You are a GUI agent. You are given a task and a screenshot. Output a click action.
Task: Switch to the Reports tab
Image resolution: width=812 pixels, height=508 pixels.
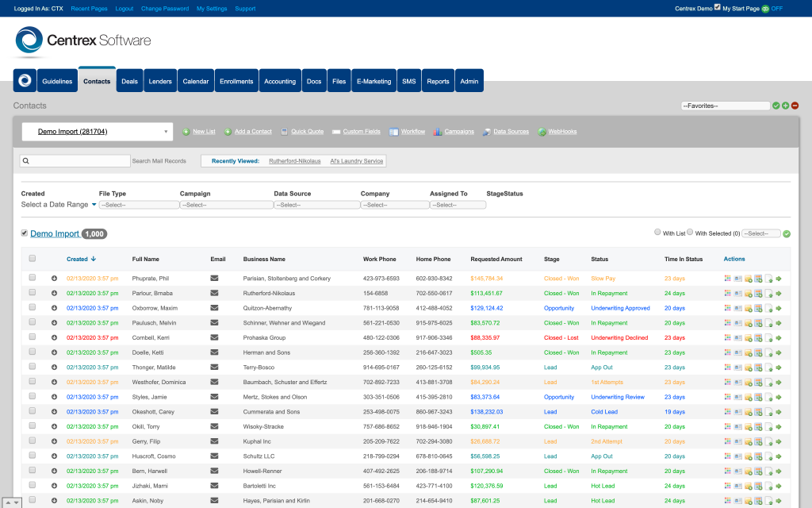tap(438, 81)
